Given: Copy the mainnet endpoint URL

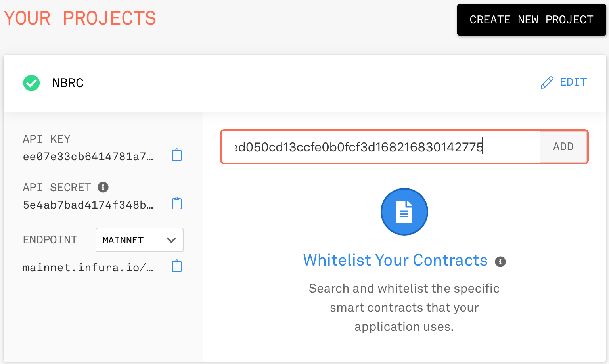Looking at the screenshot, I should [x=177, y=266].
